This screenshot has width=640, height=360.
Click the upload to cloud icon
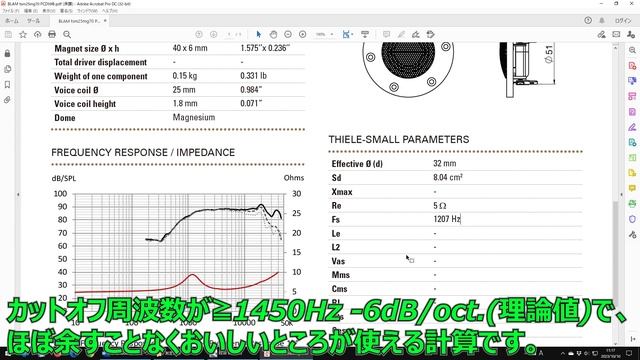pos(38,35)
